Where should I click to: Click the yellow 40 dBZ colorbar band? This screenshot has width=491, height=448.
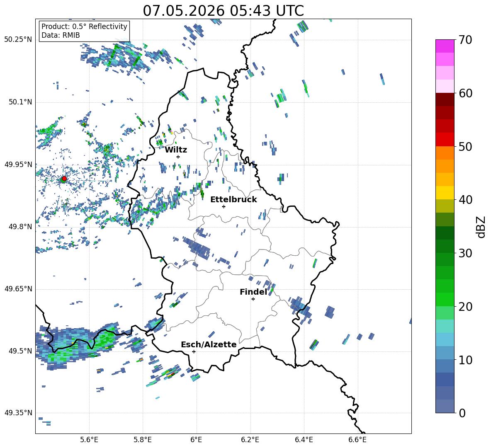click(x=445, y=193)
